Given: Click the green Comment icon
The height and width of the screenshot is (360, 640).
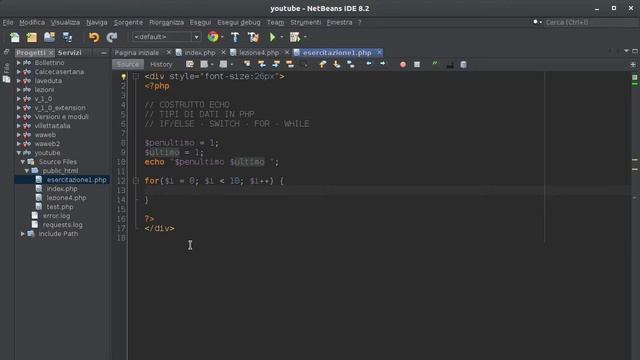Looking at the screenshot, I should [x=435, y=64].
